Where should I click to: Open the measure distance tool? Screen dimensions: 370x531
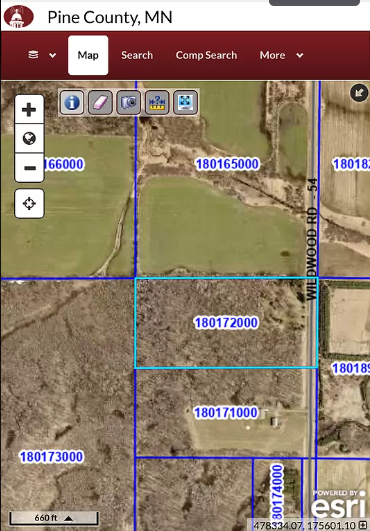(x=157, y=102)
